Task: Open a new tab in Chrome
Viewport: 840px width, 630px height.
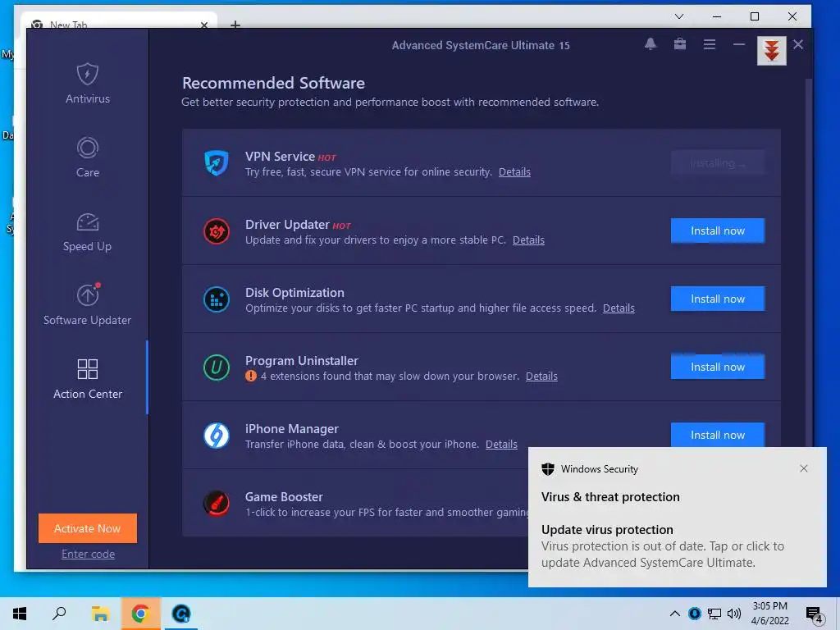Action: point(235,24)
